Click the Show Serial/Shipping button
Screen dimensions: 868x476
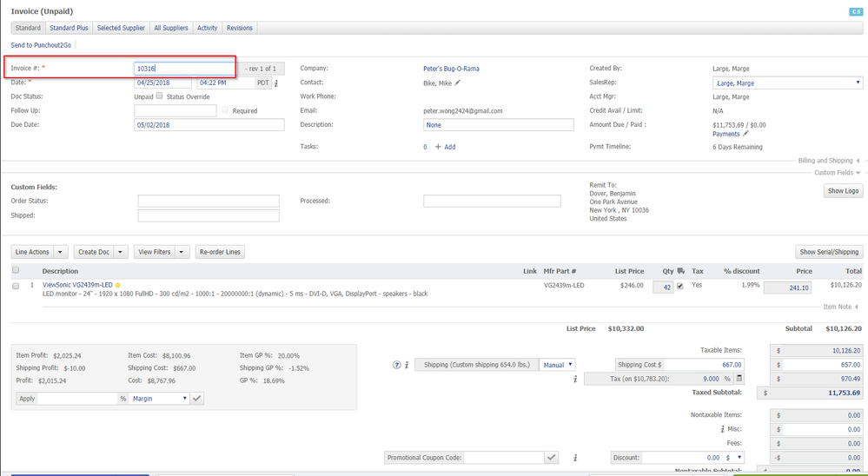click(829, 252)
